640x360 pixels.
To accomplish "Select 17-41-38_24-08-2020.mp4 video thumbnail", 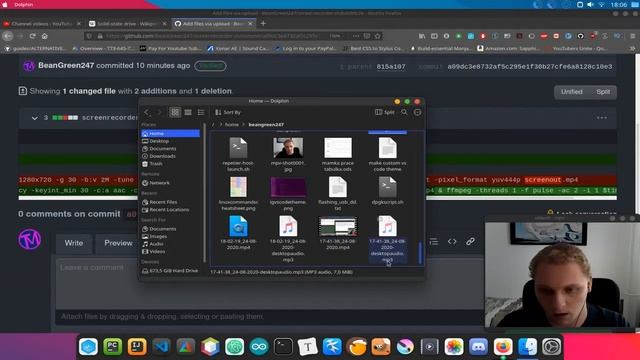I will 338,226.
